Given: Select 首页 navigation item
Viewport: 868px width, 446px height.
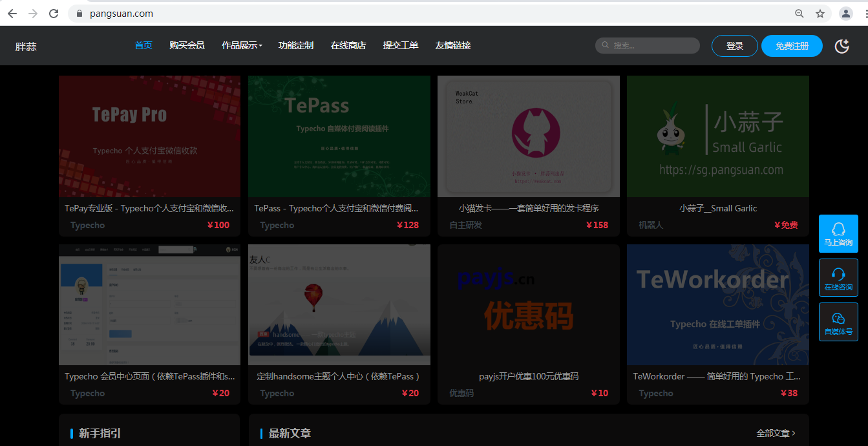Looking at the screenshot, I should click(x=143, y=46).
